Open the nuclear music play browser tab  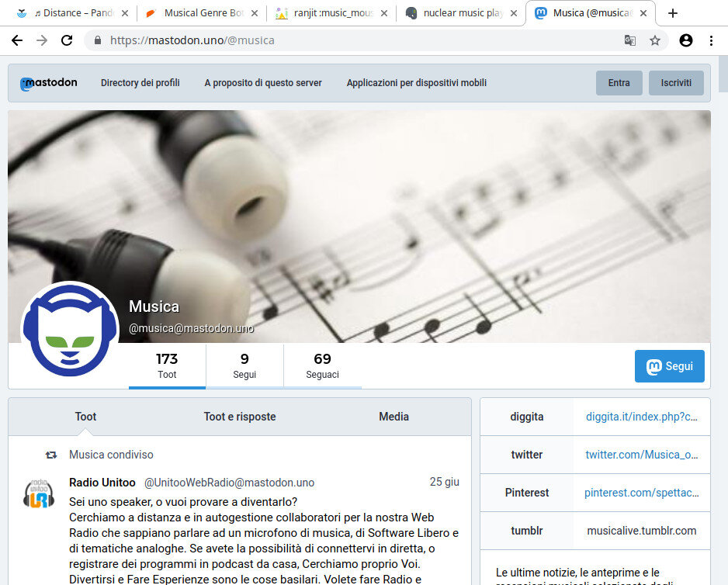(461, 12)
